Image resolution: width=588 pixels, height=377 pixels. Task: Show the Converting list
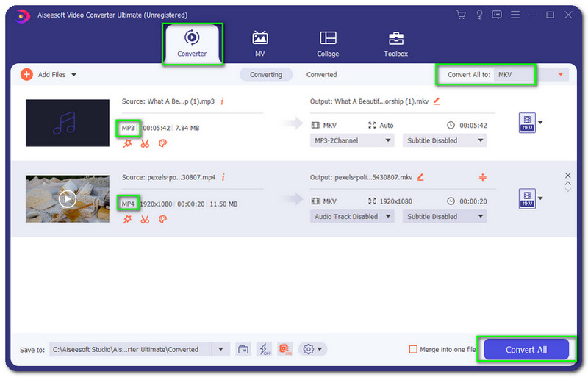[266, 75]
